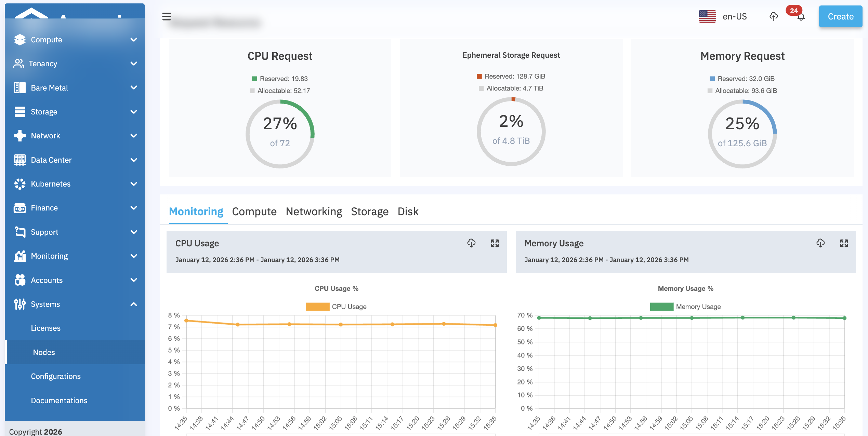Open the Disk tab

408,211
